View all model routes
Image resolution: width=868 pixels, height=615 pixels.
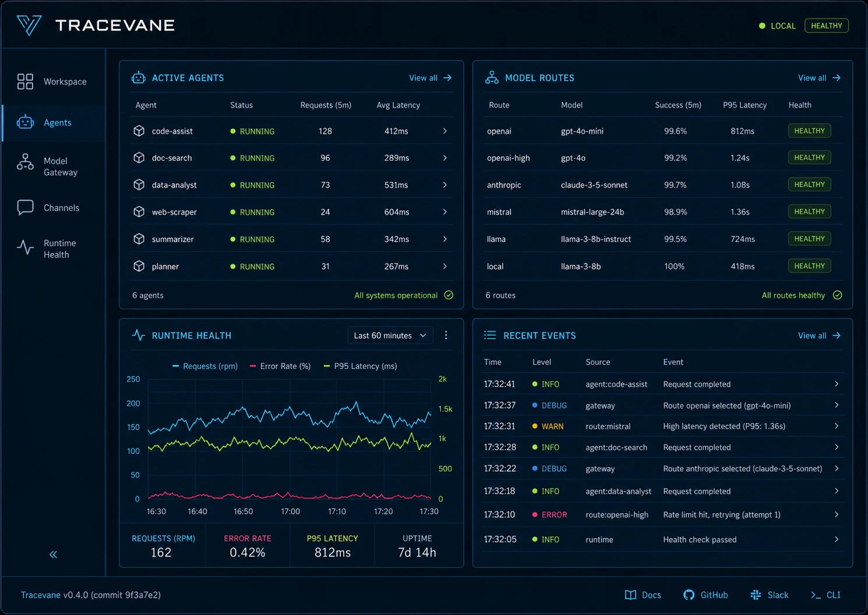coord(819,78)
